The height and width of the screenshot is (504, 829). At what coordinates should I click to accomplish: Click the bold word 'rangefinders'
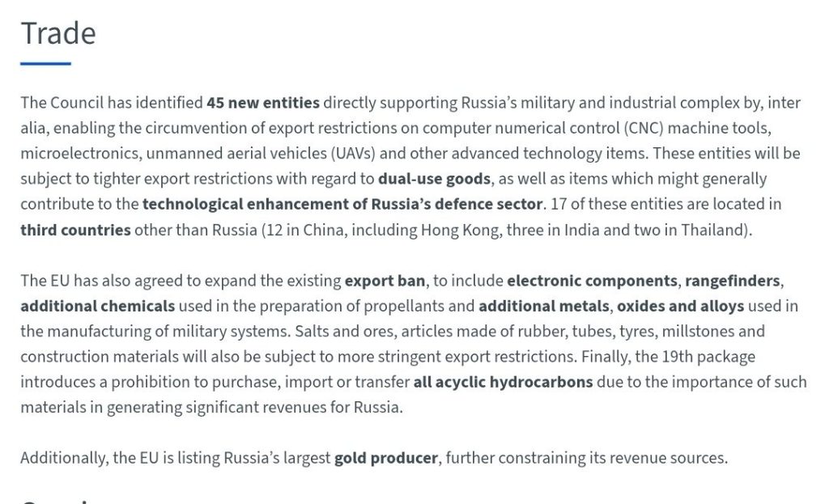(733, 281)
